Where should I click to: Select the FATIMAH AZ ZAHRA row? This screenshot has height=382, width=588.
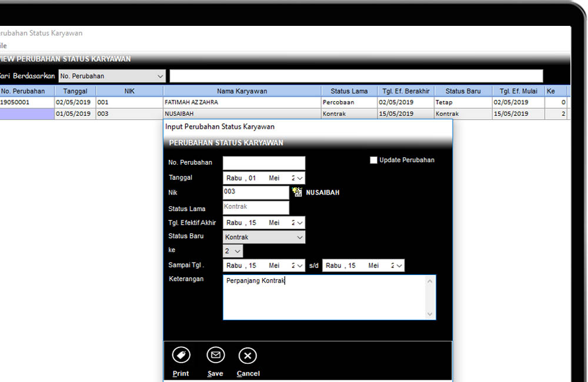(242, 102)
